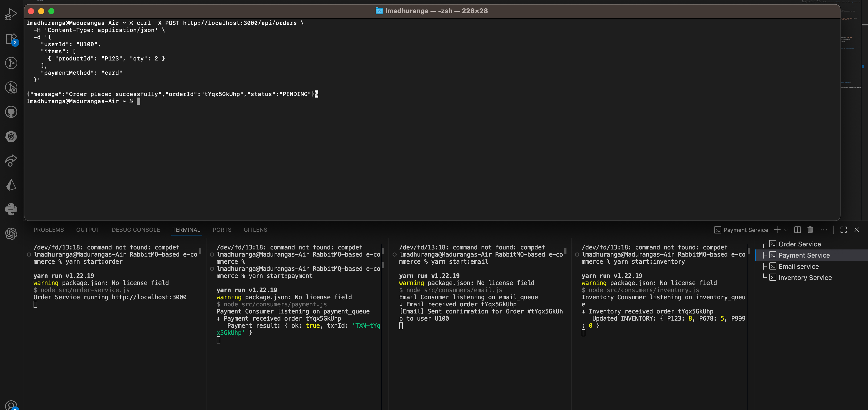The width and height of the screenshot is (868, 410).
Task: Open the Kubernetes helm wheel icon
Action: pyautogui.click(x=11, y=136)
